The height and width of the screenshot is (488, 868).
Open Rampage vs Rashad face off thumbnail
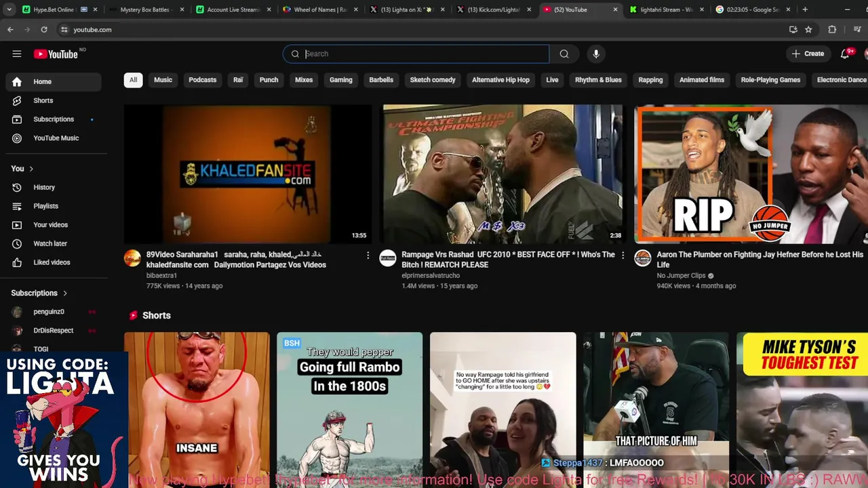(502, 174)
